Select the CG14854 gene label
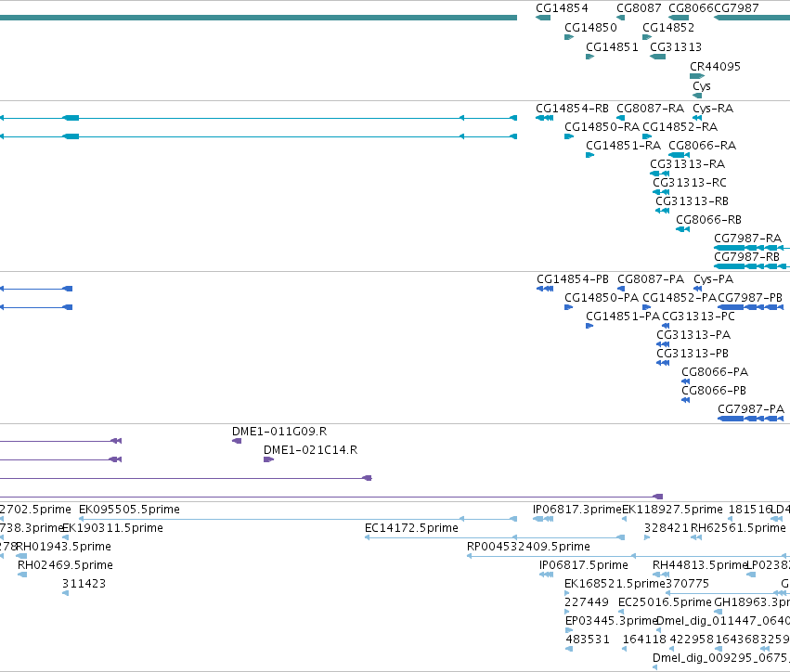The width and height of the screenshot is (790, 672). pyautogui.click(x=562, y=8)
